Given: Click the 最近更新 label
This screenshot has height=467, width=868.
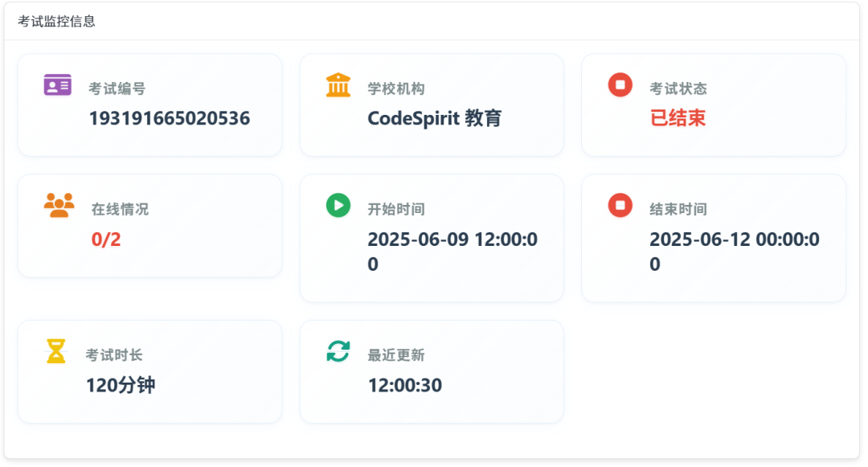Looking at the screenshot, I should [396, 355].
